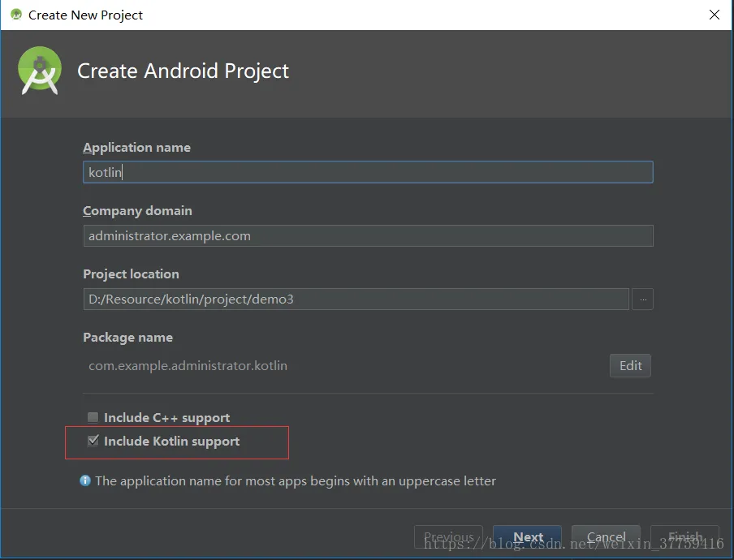The width and height of the screenshot is (734, 560).
Task: Click the info icon beside the naming hint
Action: 85,480
